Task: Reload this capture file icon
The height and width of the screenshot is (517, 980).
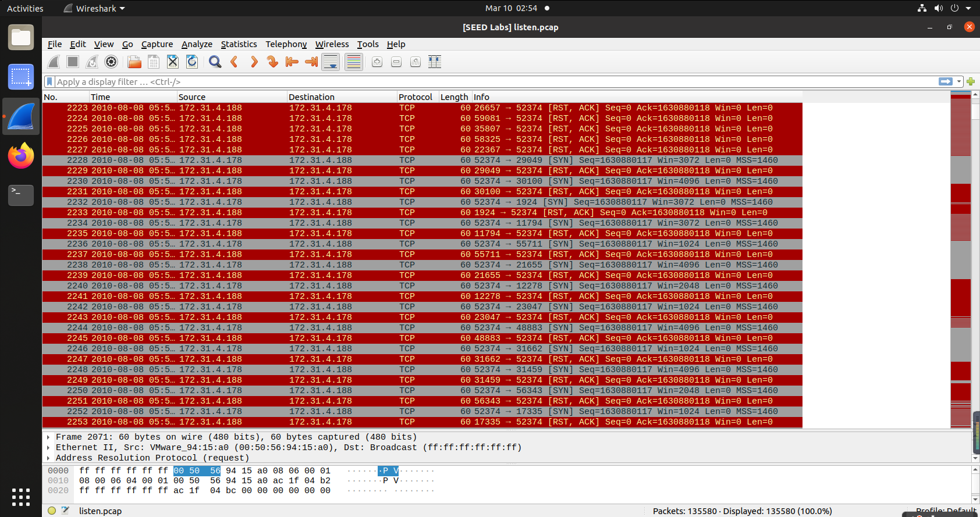Action: pos(192,62)
